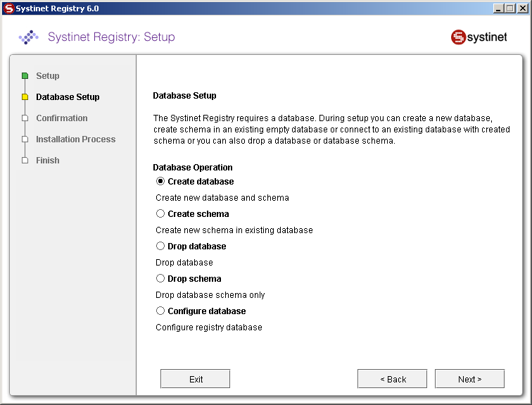
Task: Maximize the Systinet Registry window
Action: 509,8
